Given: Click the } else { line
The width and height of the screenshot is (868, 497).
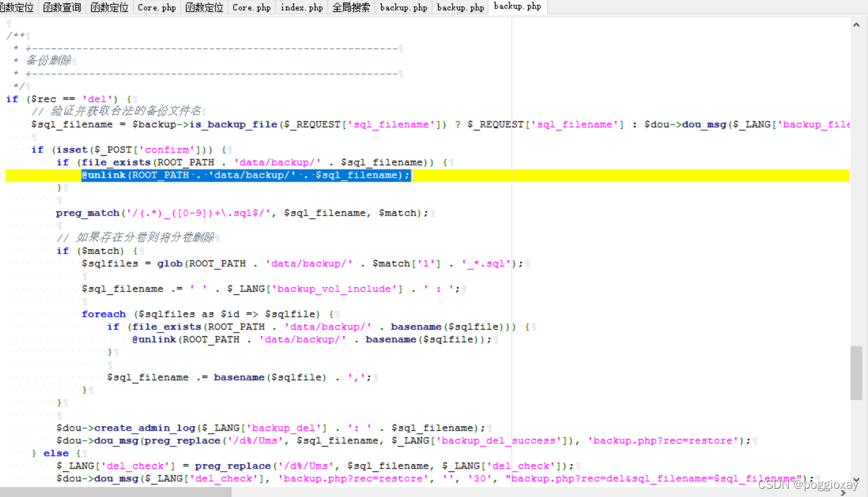Looking at the screenshot, I should [x=56, y=453].
